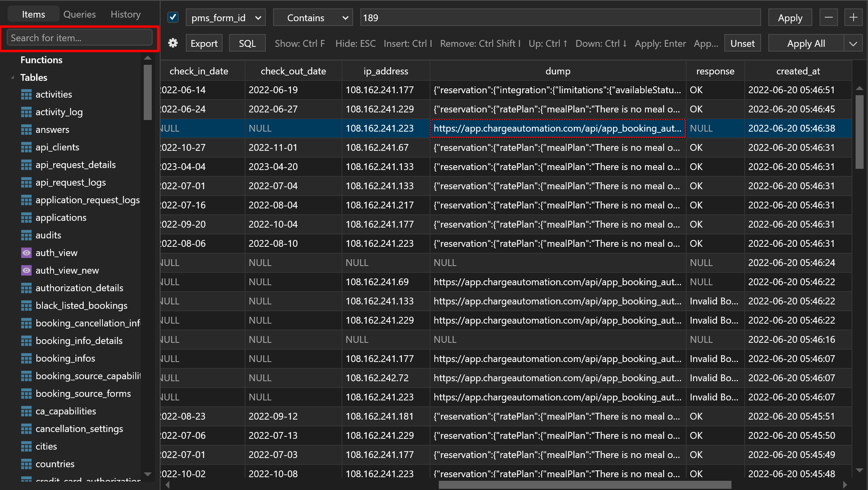The width and height of the screenshot is (868, 490).
Task: Click the eye icon beside auth_view_new
Action: pos(26,270)
